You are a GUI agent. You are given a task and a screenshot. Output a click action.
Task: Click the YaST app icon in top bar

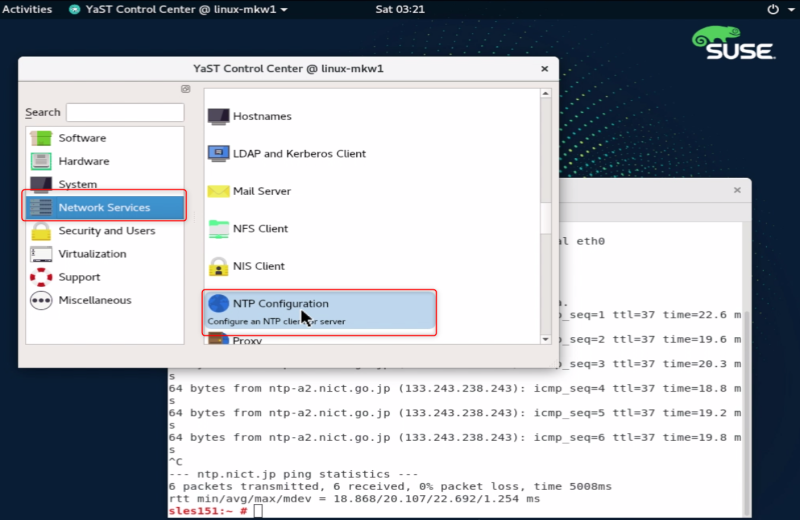74,9
